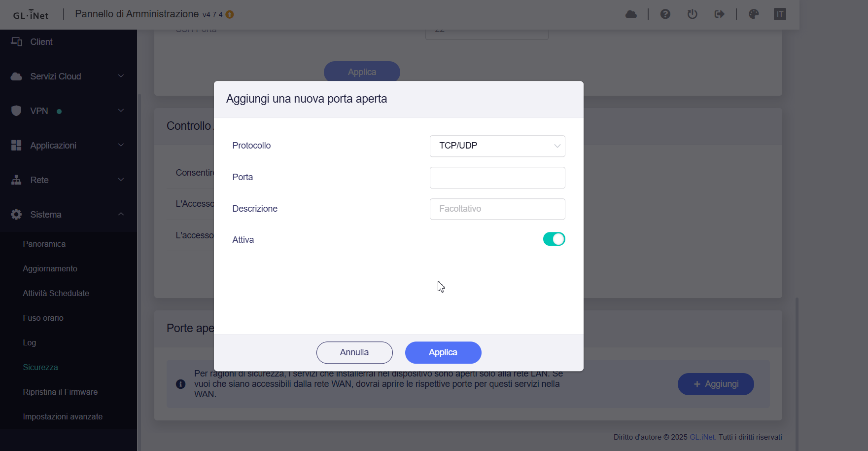Click the power reboot icon
This screenshot has width=868, height=451.
[x=693, y=14]
